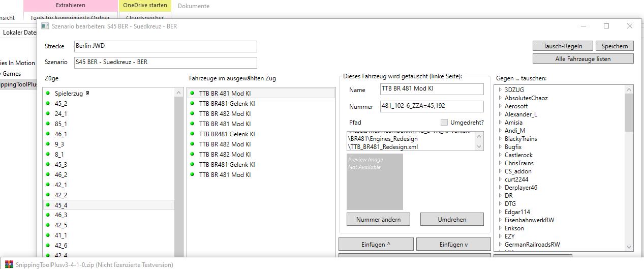Click the scenario editor window title icon

45,26
